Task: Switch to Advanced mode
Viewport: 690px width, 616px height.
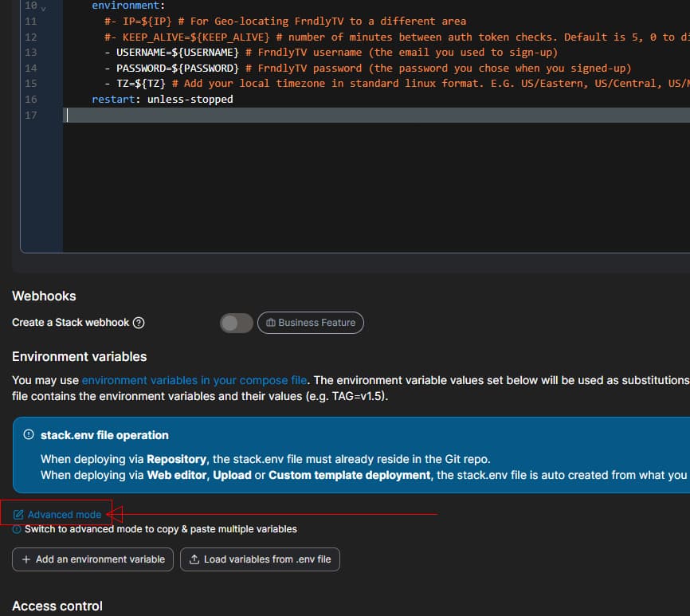Action: pyautogui.click(x=64, y=515)
